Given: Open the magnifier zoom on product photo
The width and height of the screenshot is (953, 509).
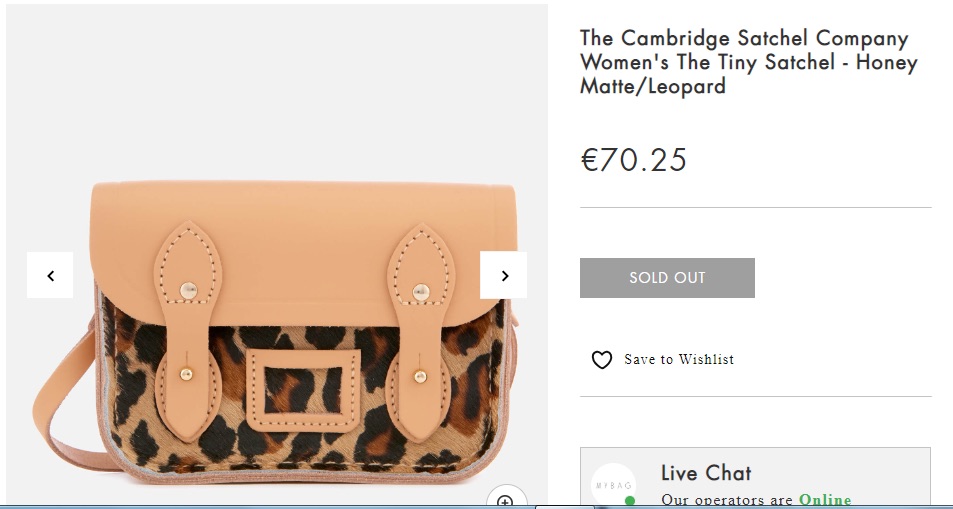Looking at the screenshot, I should 506,499.
